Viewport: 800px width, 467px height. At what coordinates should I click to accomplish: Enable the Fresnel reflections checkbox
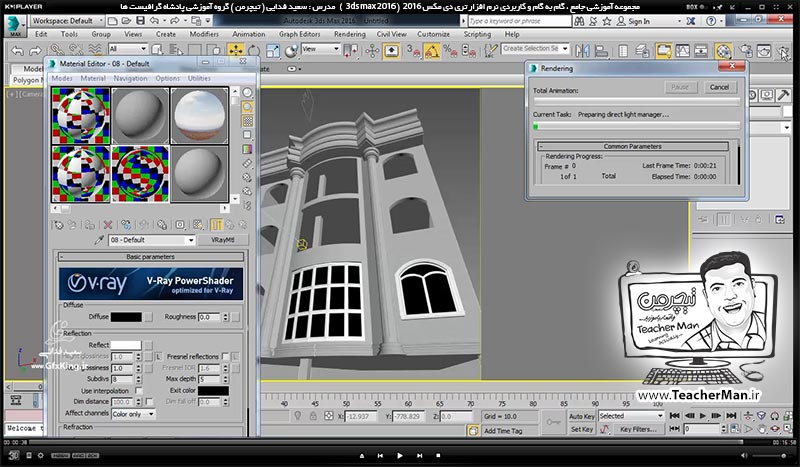click(x=225, y=356)
